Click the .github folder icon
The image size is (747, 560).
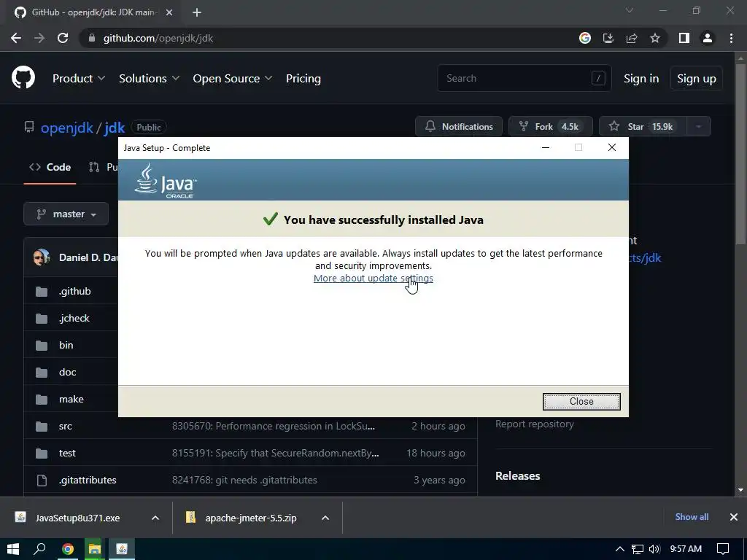[x=42, y=292]
